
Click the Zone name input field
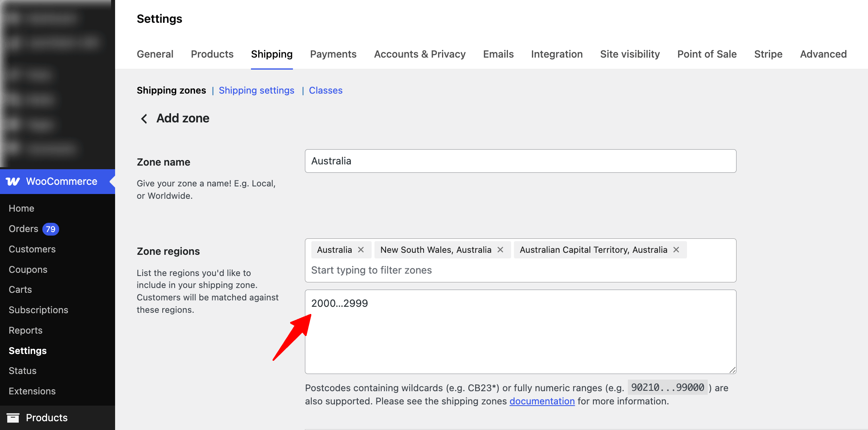coord(520,161)
